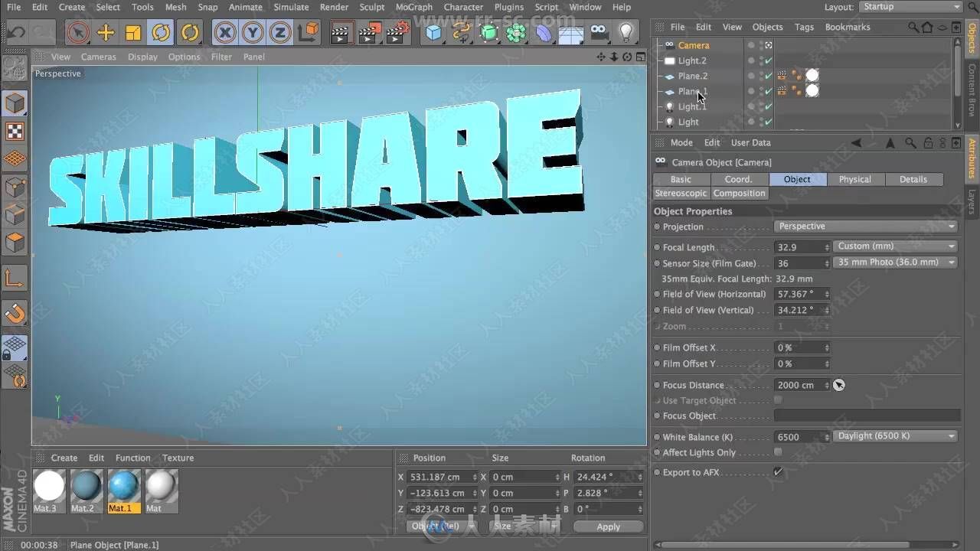This screenshot has width=980, height=551.
Task: Select the highlighted Rotate tool
Action: (x=161, y=33)
